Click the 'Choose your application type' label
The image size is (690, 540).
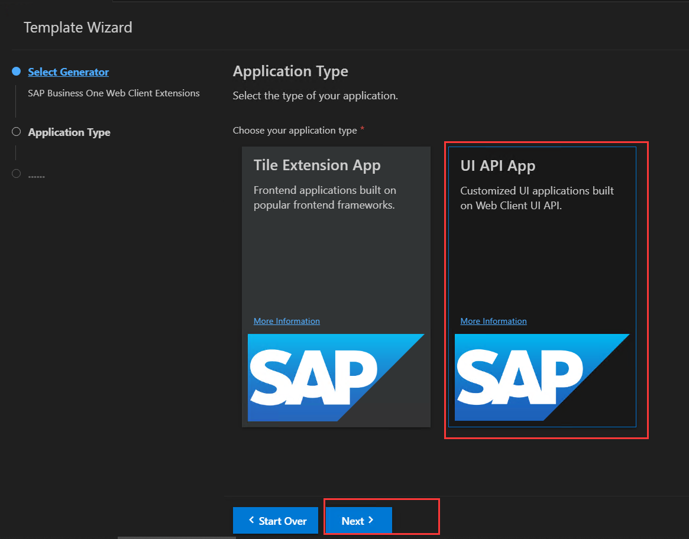tap(294, 131)
